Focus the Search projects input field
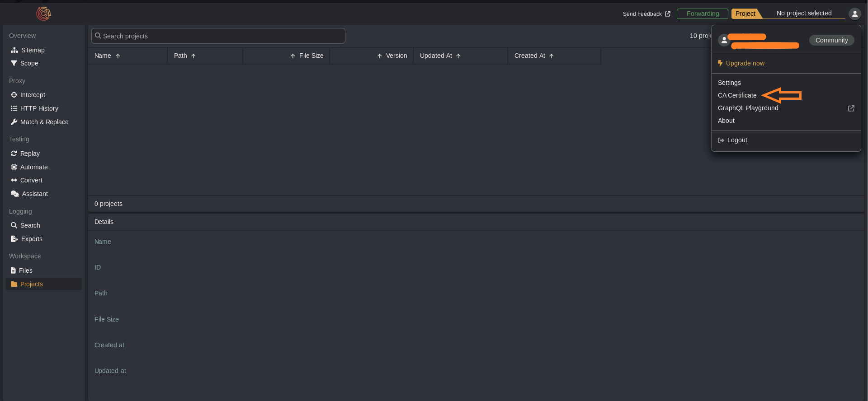This screenshot has width=868, height=401. [218, 36]
